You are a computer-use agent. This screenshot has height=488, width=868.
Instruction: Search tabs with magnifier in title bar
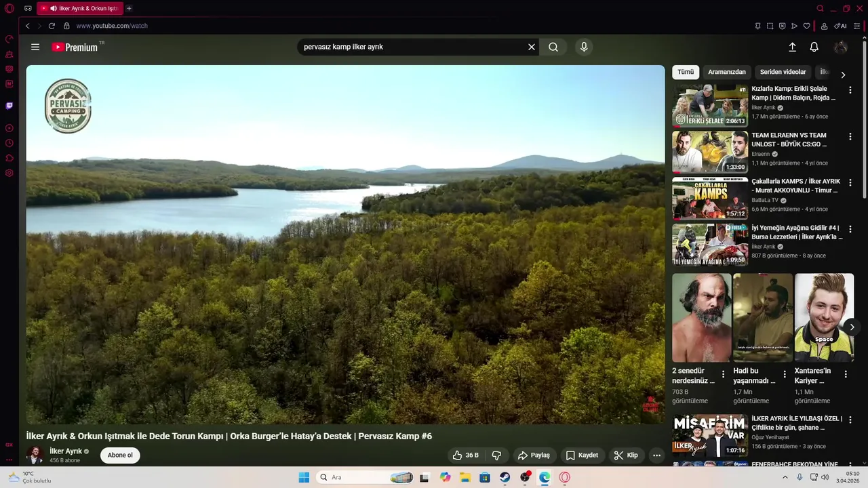click(x=820, y=8)
